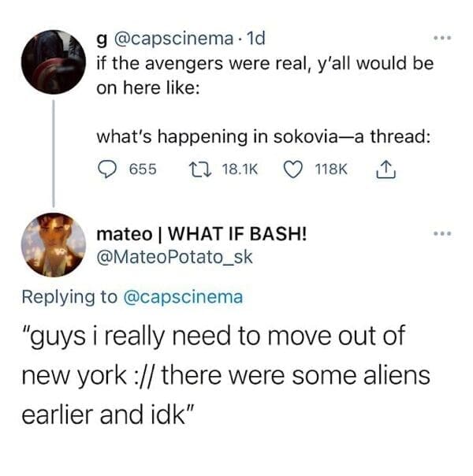Click the reply speech bubble icon
The image size is (473, 476).
pos(107,169)
